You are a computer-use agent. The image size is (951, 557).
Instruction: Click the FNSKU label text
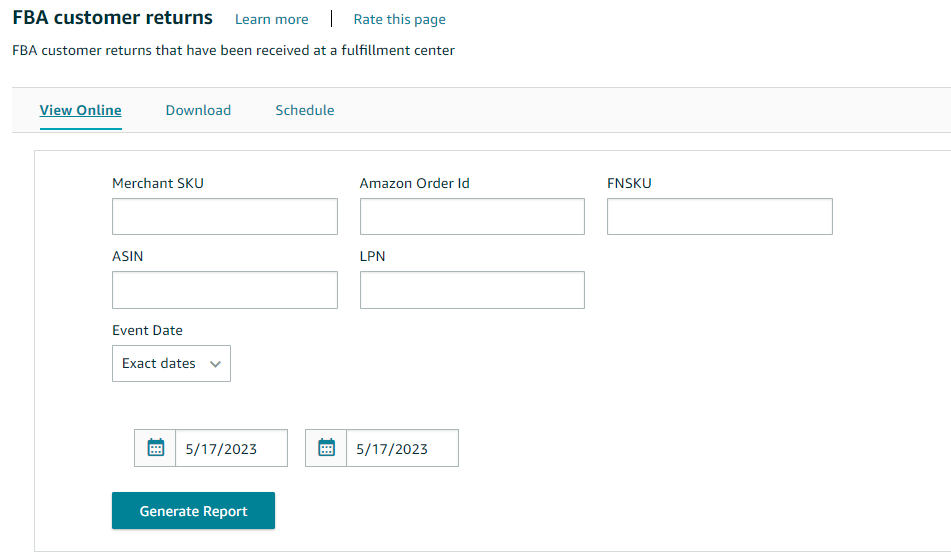[629, 183]
